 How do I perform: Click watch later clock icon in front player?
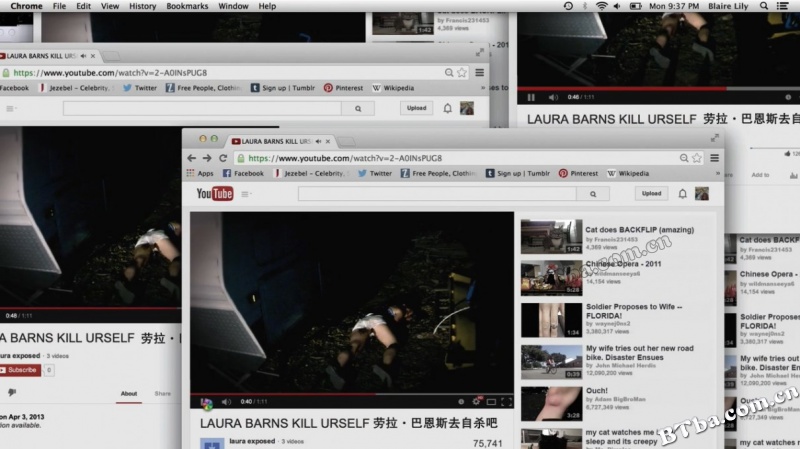tap(461, 402)
